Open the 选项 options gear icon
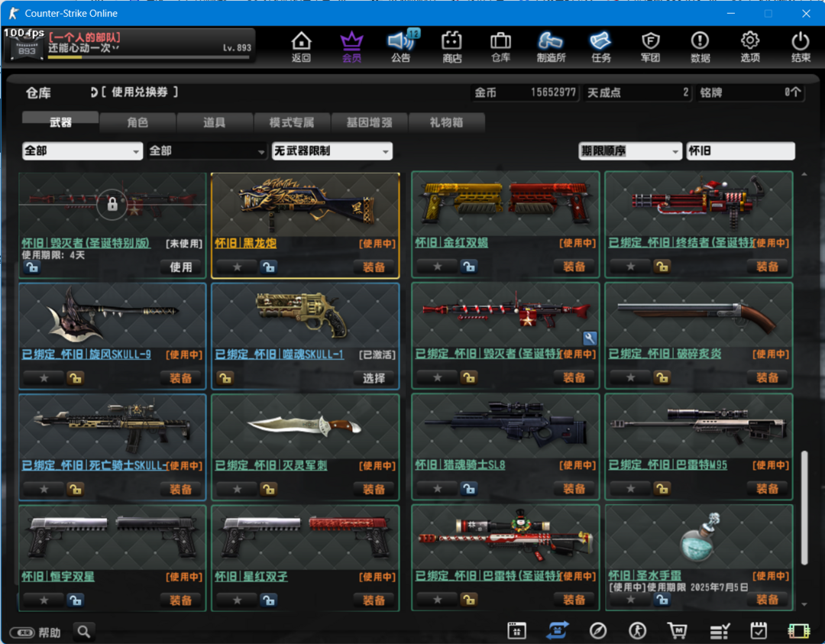This screenshot has height=644, width=825. [x=750, y=47]
